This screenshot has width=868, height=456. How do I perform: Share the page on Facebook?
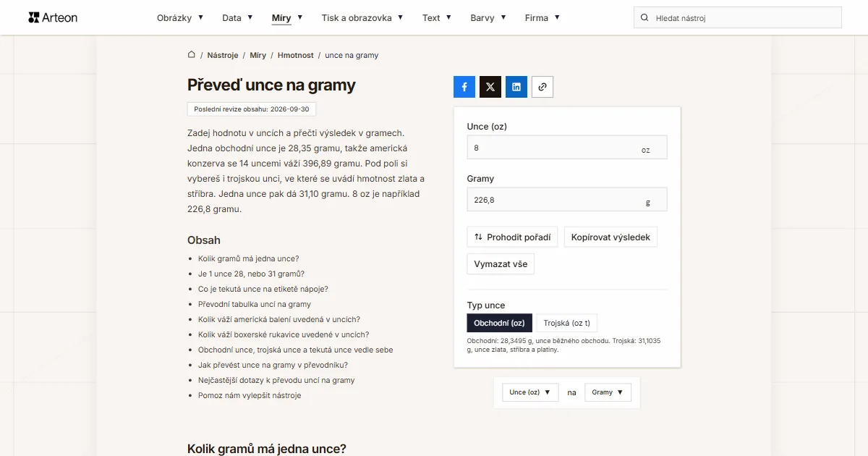tap(464, 87)
